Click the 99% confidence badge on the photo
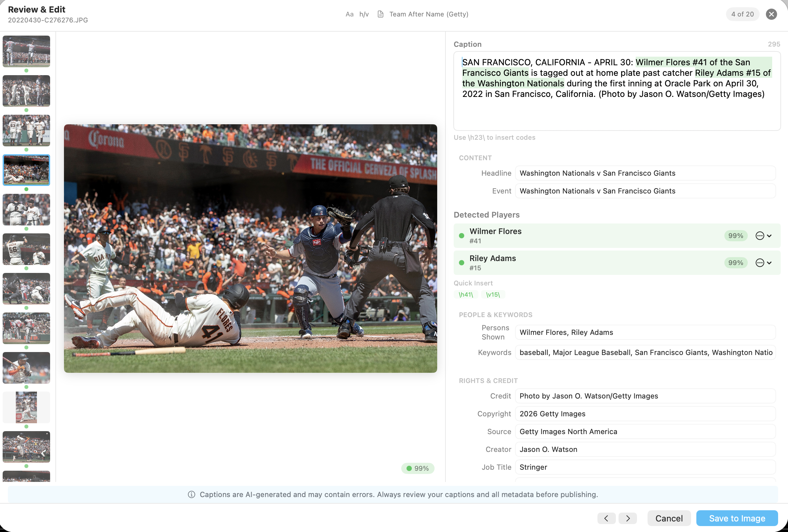This screenshot has height=532, width=788. 417,468
